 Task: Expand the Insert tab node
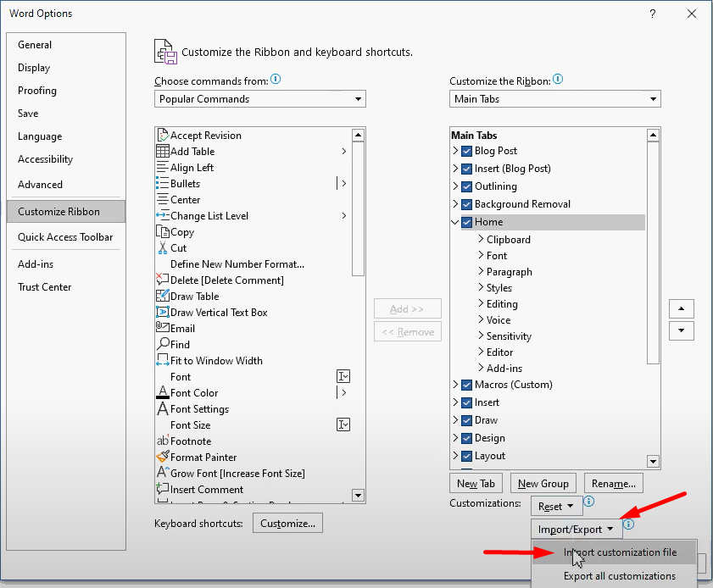pyautogui.click(x=455, y=402)
